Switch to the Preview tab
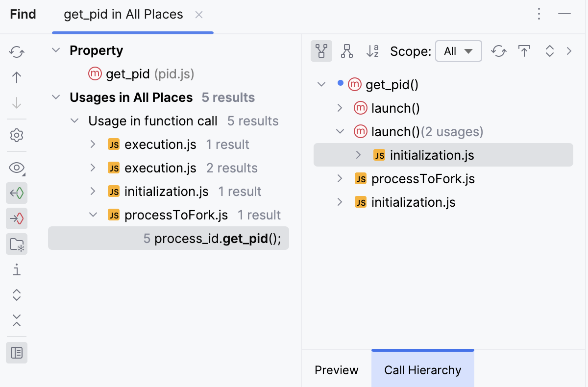Image resolution: width=588 pixels, height=387 pixels. [x=336, y=370]
